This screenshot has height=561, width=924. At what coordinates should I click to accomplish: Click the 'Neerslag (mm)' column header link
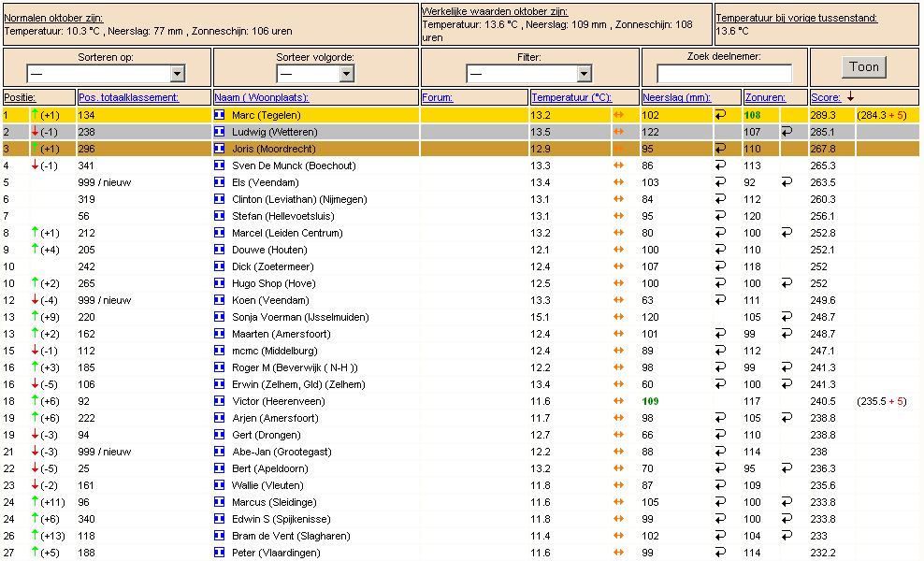tap(676, 97)
